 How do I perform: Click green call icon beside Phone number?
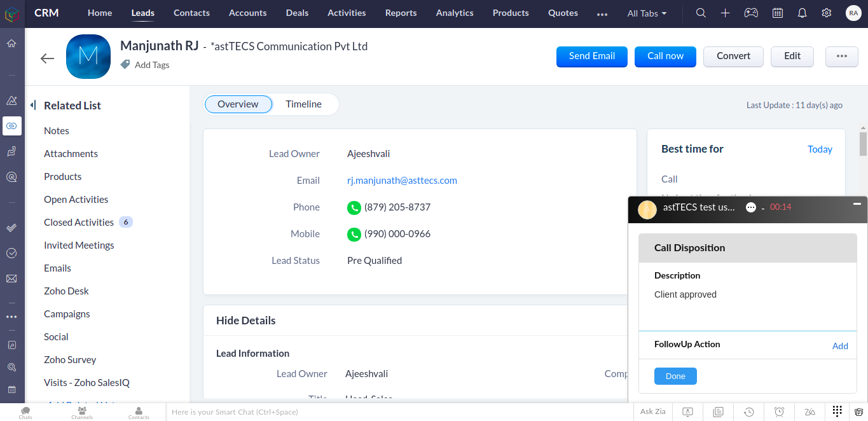pyautogui.click(x=354, y=207)
